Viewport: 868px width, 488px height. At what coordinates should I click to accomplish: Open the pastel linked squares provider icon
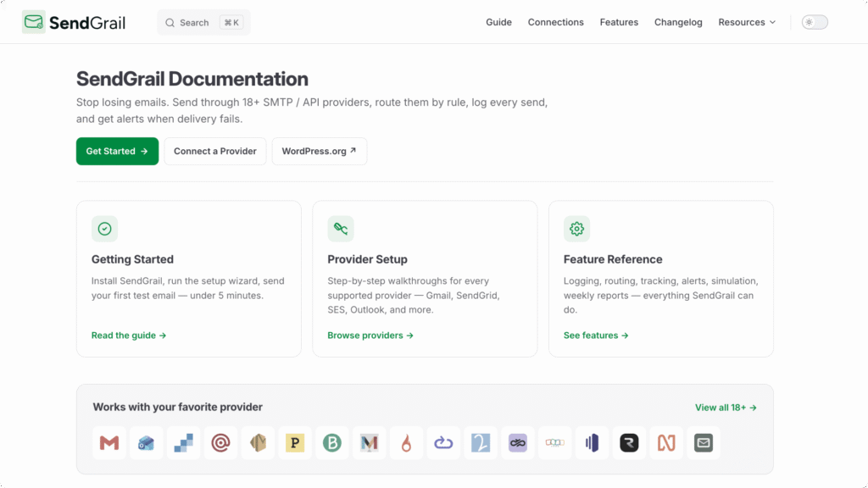click(554, 442)
